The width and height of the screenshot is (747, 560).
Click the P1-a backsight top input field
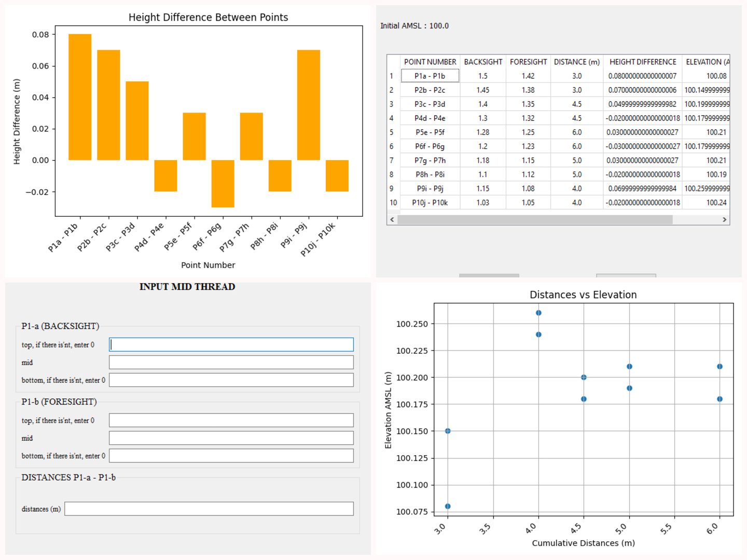tap(231, 345)
